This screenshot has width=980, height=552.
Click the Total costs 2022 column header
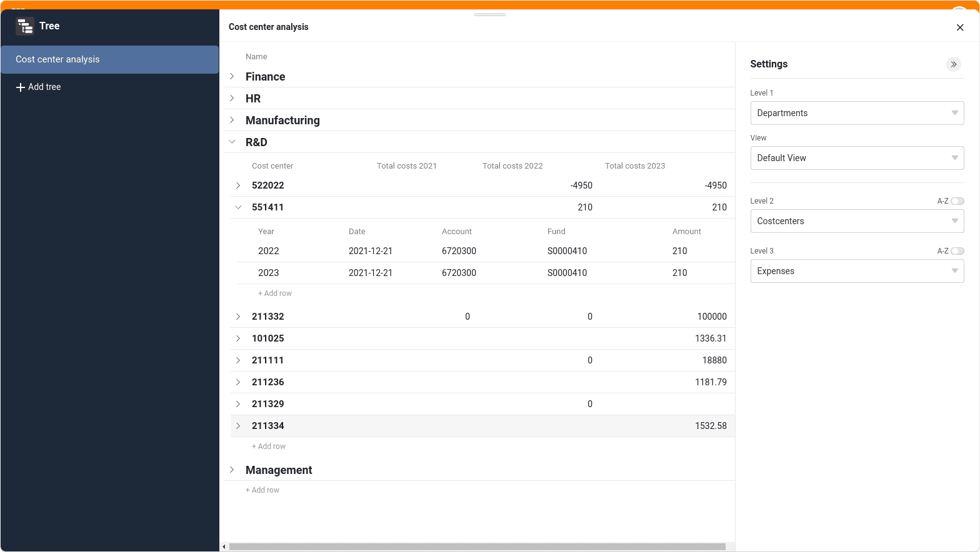(x=512, y=166)
